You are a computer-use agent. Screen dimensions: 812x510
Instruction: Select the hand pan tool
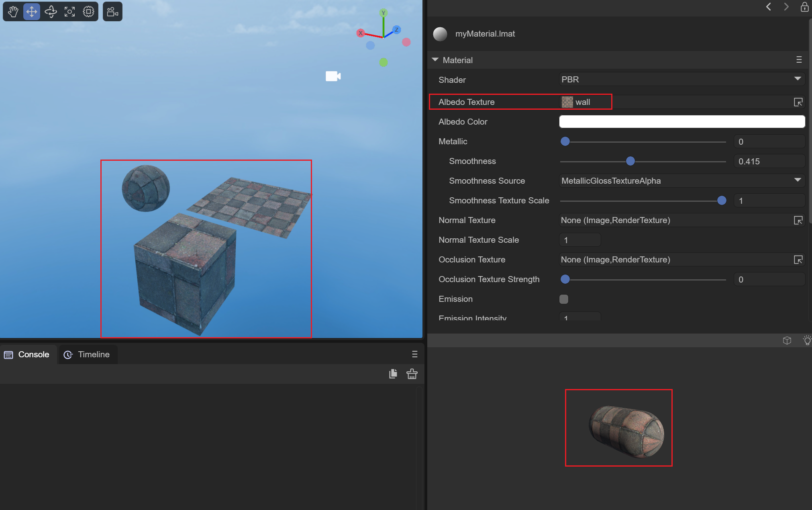pos(13,12)
